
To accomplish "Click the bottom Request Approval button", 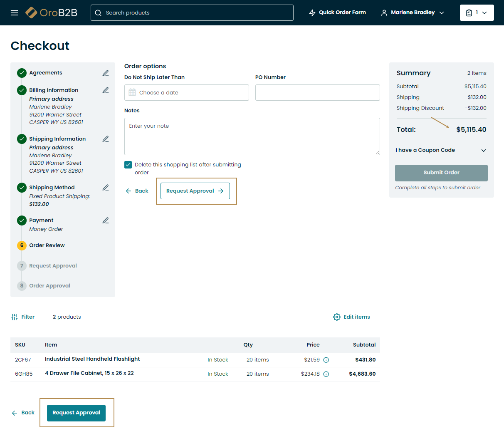I will pyautogui.click(x=76, y=413).
